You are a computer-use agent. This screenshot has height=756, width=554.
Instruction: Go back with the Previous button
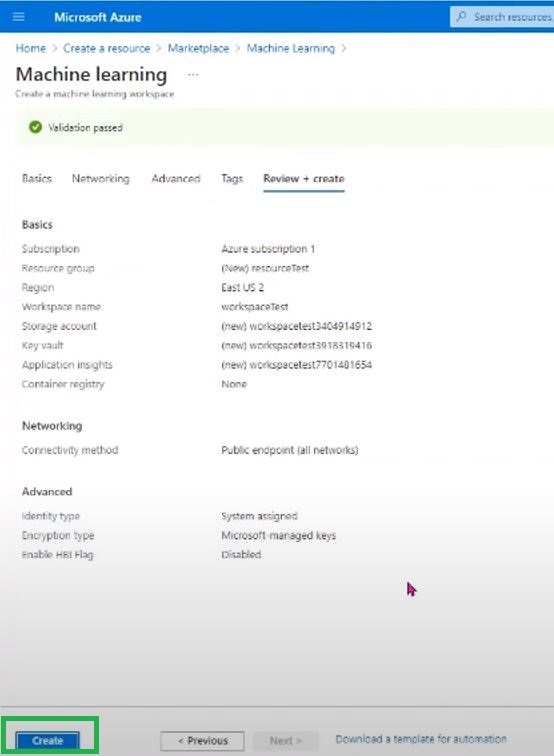pos(203,741)
